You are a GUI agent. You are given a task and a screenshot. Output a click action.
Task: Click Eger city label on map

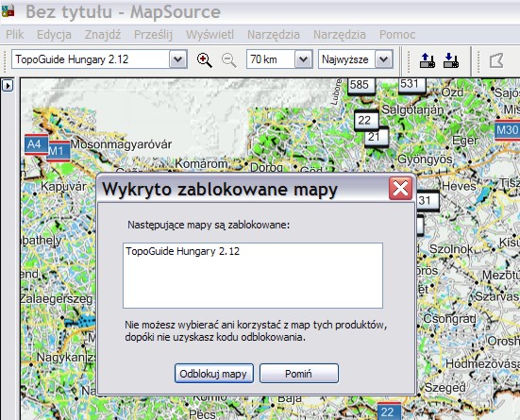(465, 141)
